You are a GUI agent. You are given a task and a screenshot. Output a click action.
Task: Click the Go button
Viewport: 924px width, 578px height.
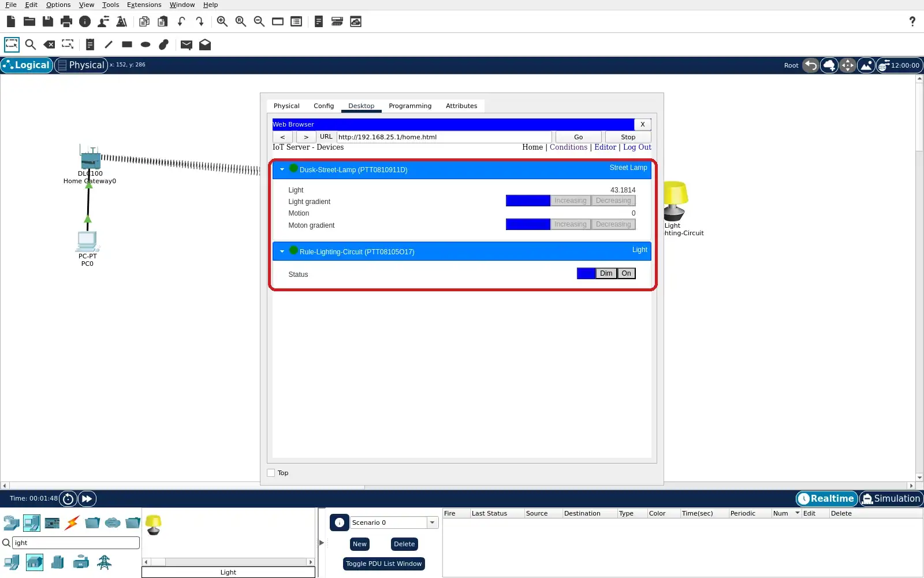point(578,137)
